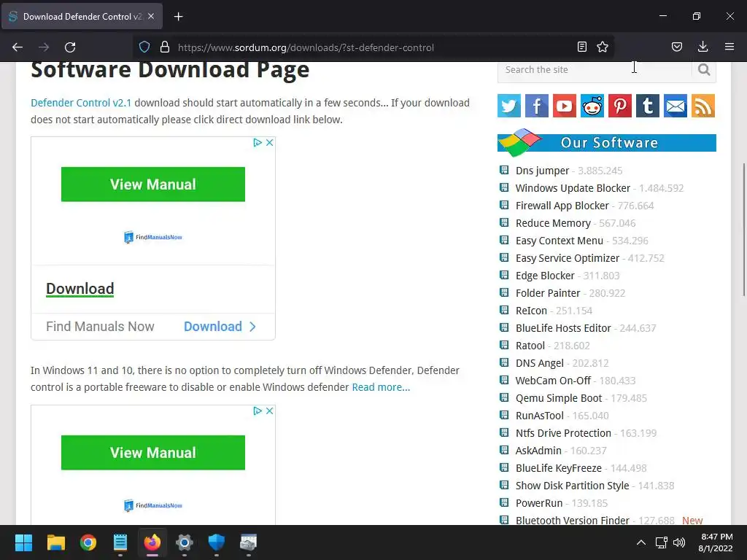Open the DNS Angel link
The width and height of the screenshot is (747, 560).
coord(540,363)
